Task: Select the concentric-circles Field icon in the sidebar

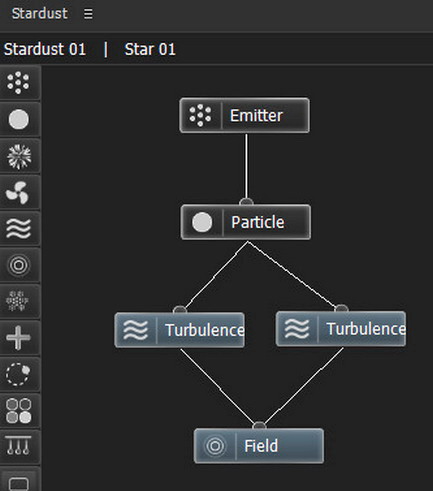Action: point(19,265)
